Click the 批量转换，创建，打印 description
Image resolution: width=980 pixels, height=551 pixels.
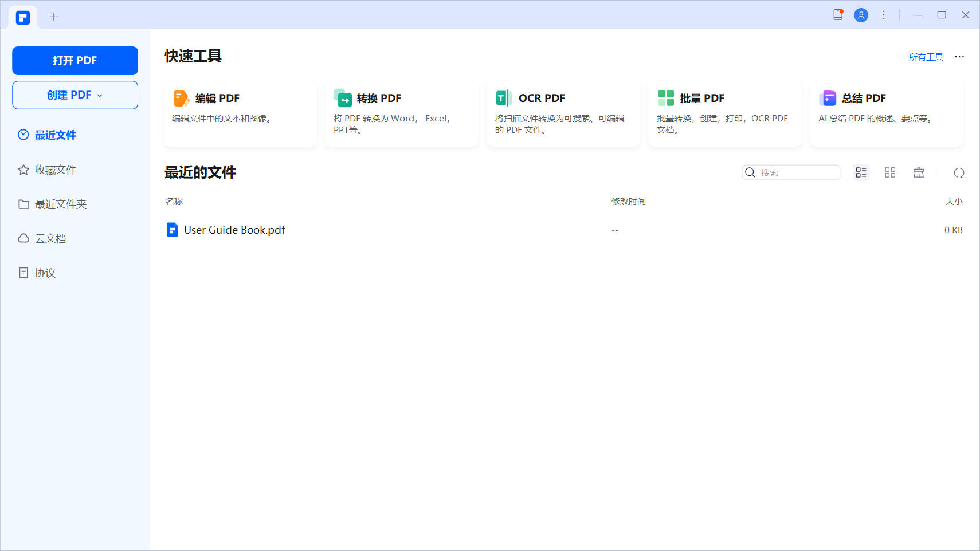point(722,124)
